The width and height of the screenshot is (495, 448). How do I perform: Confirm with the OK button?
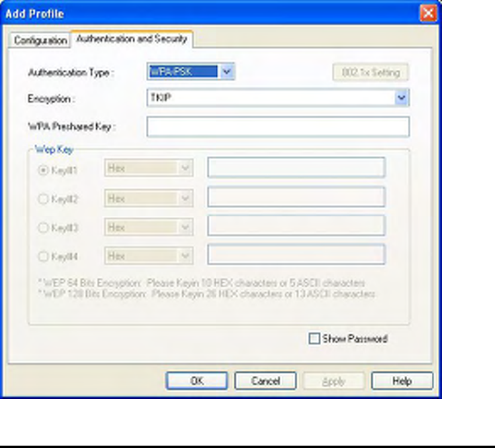point(197,381)
